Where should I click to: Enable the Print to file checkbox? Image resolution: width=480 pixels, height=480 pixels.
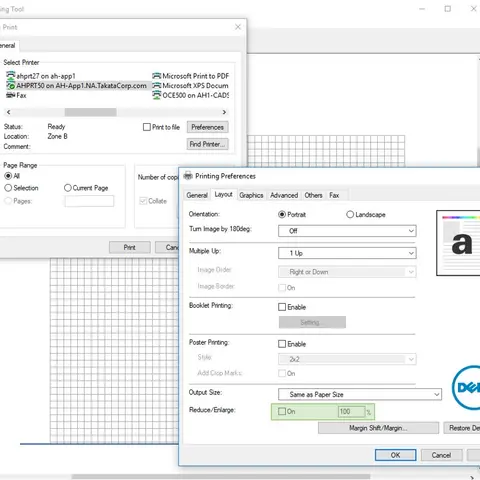click(x=147, y=127)
